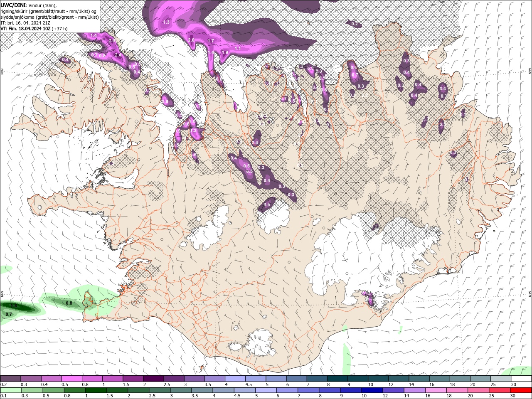
Task: Select the 1.7 snowfall value on the map
Action: coord(211,41)
